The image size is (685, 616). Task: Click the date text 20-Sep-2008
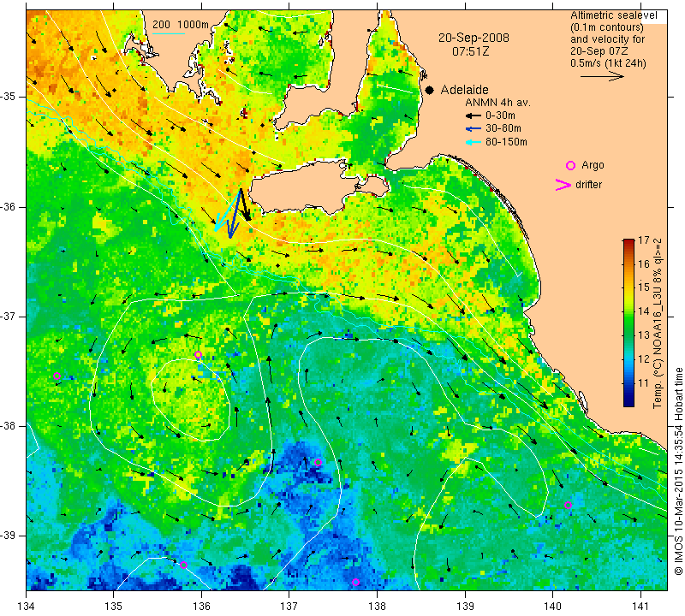tap(474, 38)
